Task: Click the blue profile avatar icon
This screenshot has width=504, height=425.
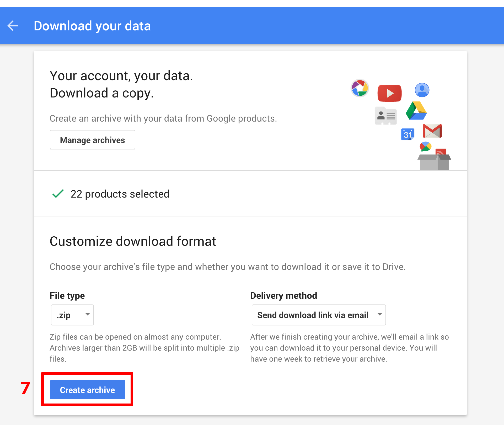Action: pyautogui.click(x=422, y=90)
